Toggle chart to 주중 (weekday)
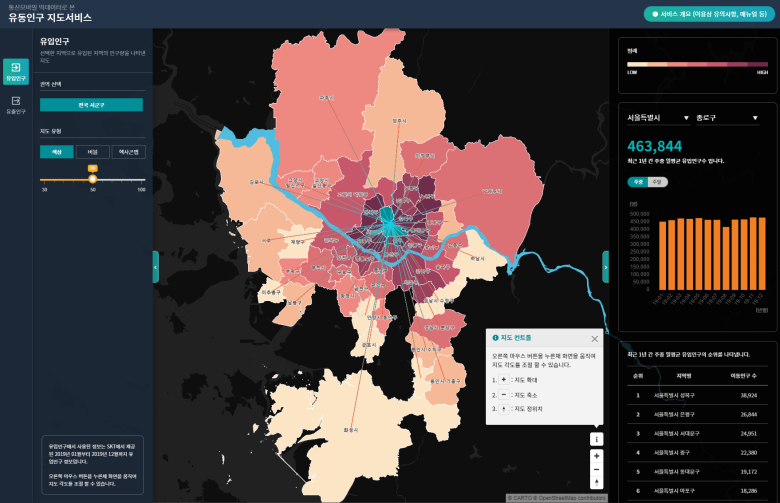This screenshot has height=503, width=780. (637, 181)
